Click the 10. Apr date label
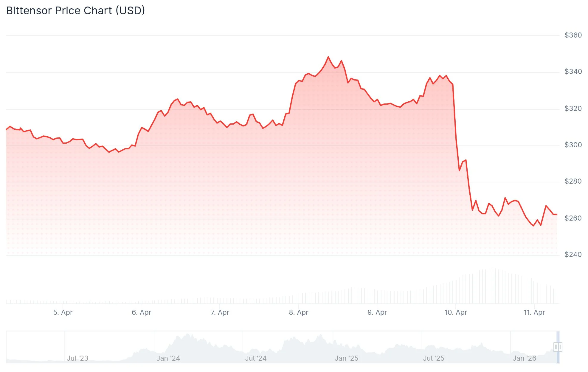Image resolution: width=588 pixels, height=372 pixels. [x=456, y=312]
